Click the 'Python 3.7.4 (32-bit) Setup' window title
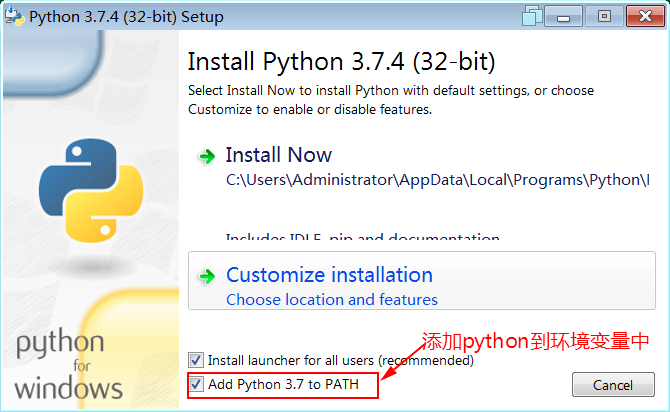670x412 pixels. [x=127, y=17]
